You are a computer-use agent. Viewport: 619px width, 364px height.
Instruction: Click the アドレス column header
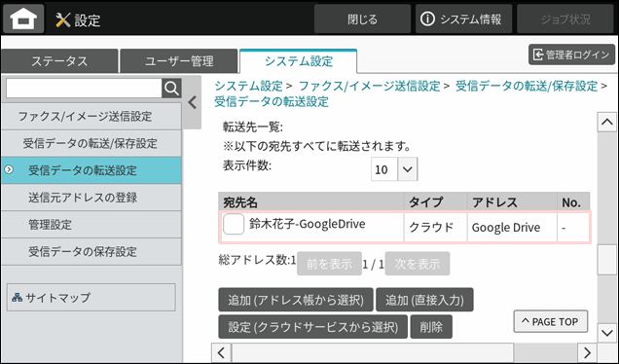coord(512,202)
